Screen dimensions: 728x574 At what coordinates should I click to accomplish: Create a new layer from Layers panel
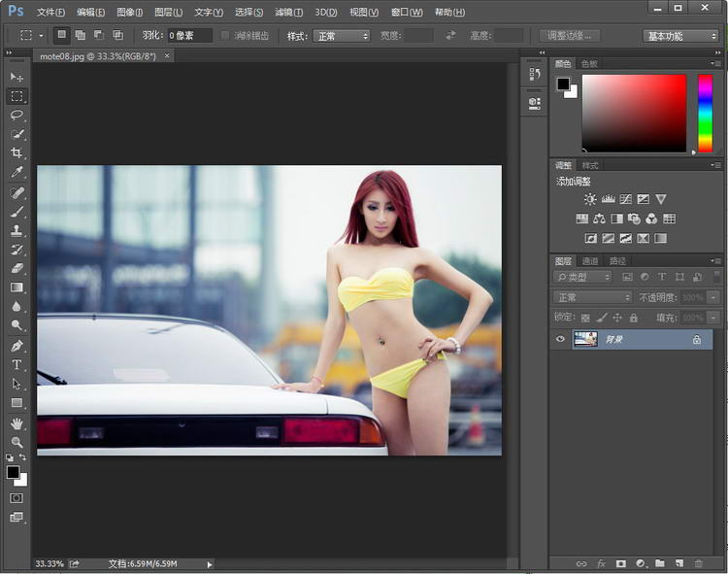coord(678,563)
